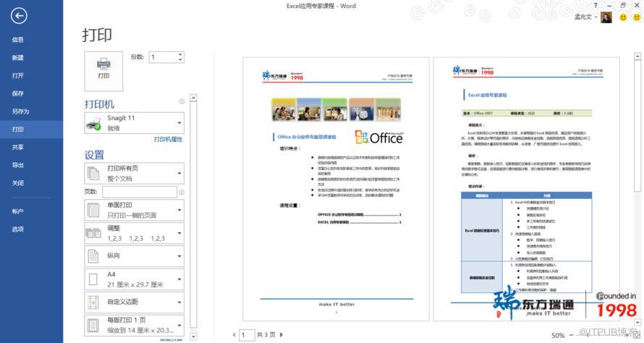Click the single-sided page icon

(x=93, y=211)
